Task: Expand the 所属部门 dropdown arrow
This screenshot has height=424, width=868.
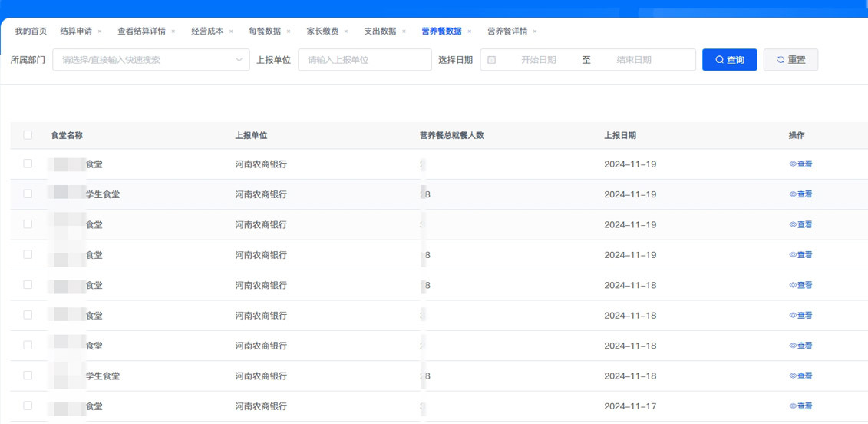Action: (x=239, y=60)
